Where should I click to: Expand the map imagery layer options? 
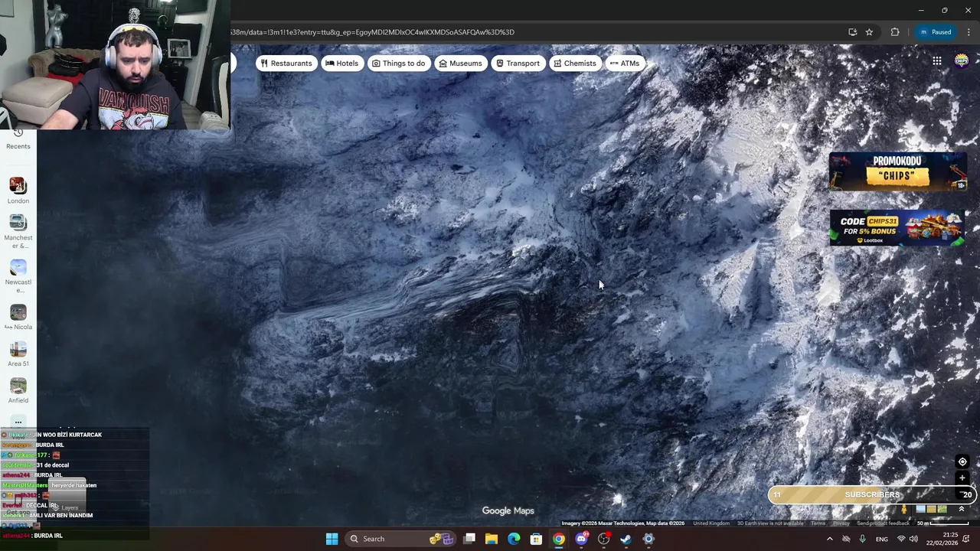point(962,510)
